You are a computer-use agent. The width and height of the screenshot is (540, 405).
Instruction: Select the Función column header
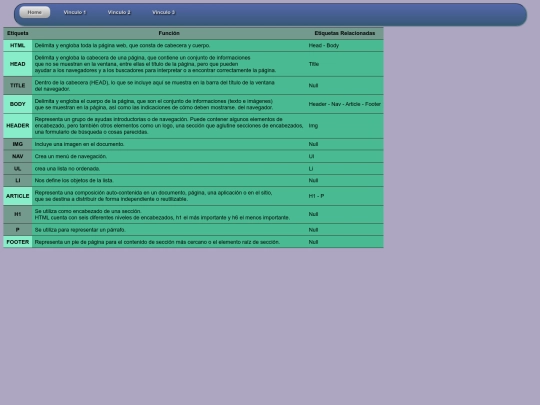coord(169,33)
